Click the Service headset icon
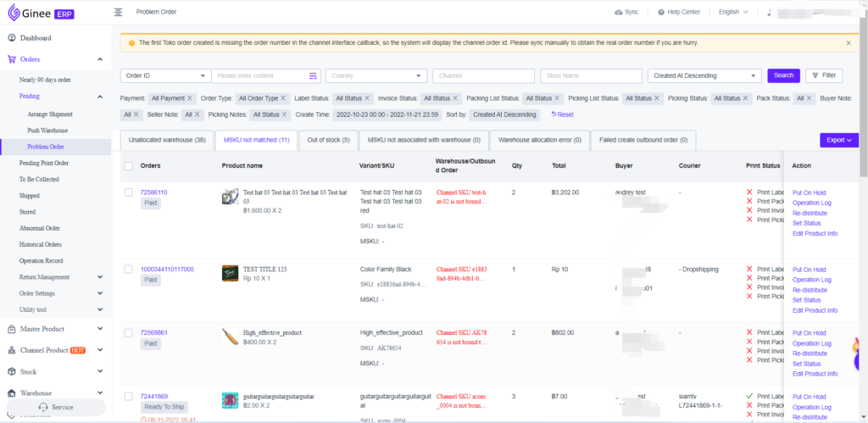This screenshot has height=423, width=868. pyautogui.click(x=43, y=407)
